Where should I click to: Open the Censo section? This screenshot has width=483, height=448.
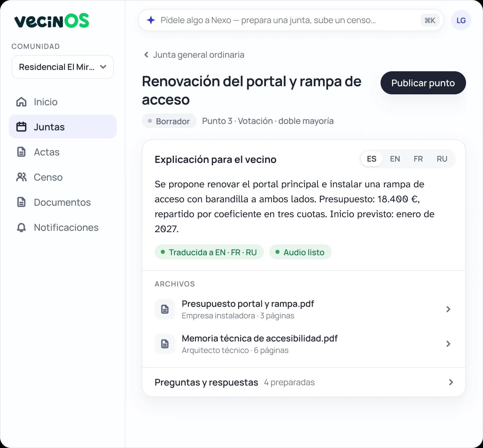click(x=63, y=177)
